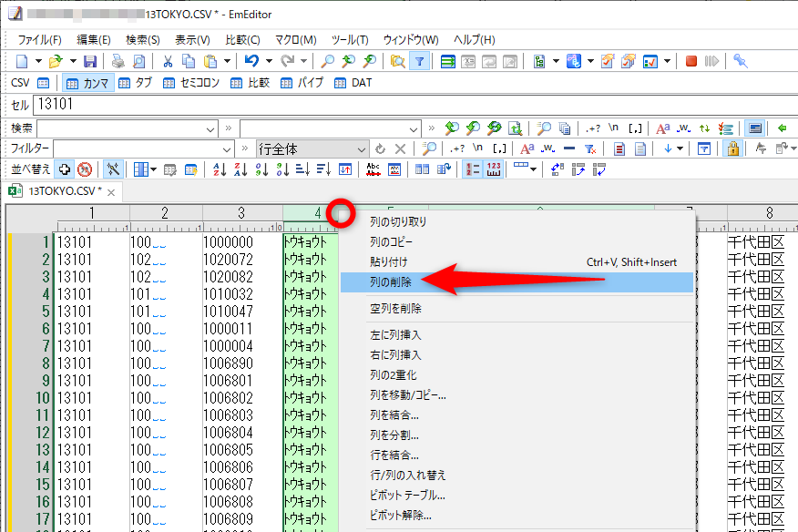Click the Undo arrow icon

[251, 61]
